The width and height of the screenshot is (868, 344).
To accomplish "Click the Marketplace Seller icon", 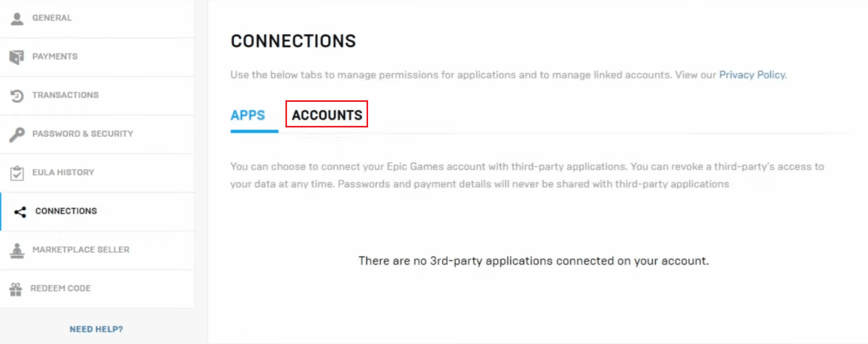I will point(17,250).
